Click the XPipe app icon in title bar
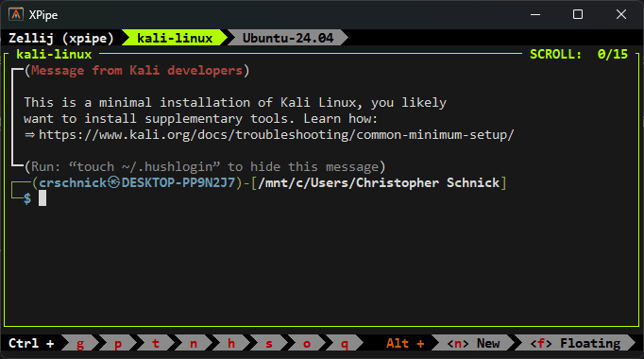Viewport: 644px width, 359px height. click(16, 14)
